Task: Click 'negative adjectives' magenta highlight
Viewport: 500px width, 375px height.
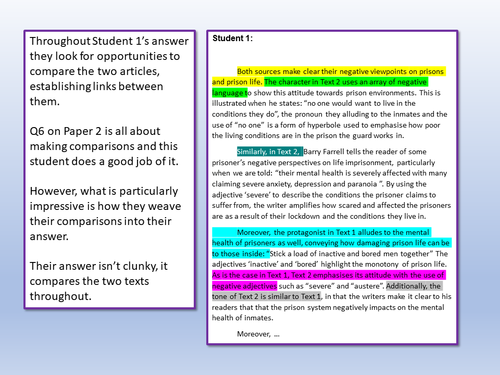Action: click(244, 286)
